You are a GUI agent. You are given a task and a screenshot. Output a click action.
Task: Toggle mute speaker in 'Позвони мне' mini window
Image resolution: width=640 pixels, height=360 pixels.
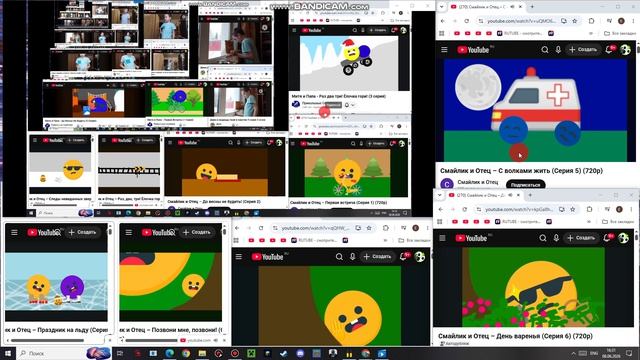click(x=216, y=340)
